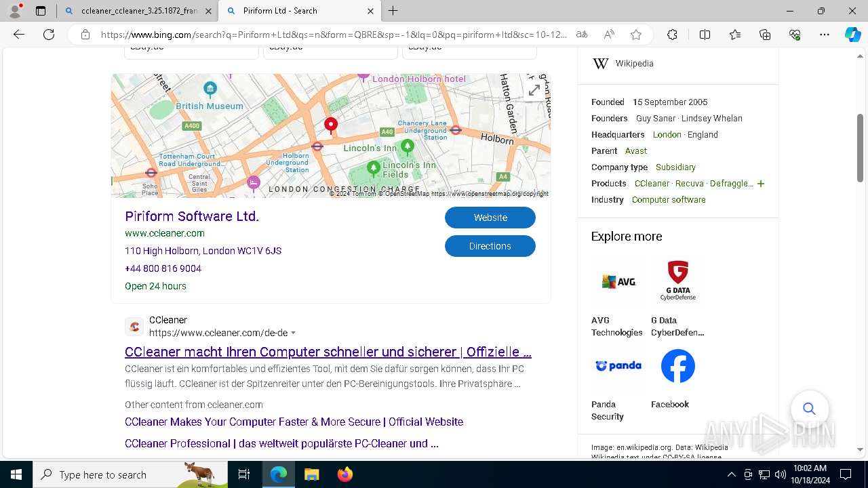Open the translate page icon
Image resolution: width=868 pixels, height=488 pixels.
[582, 35]
